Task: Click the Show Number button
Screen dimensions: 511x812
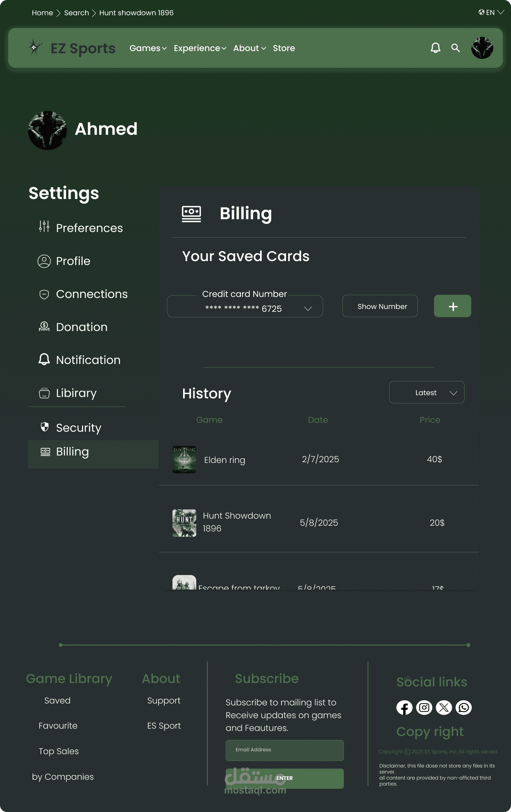Action: point(380,306)
